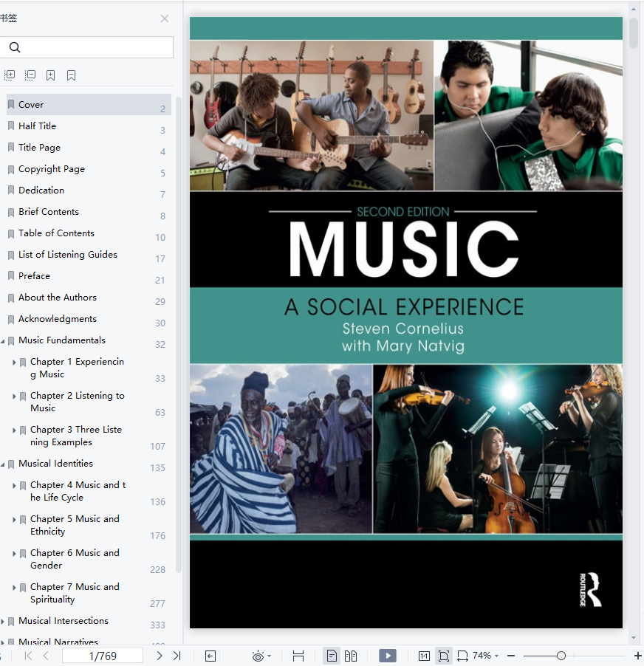Open About the Authors bookmark
Viewport: 644px width, 666px height.
click(x=89, y=298)
